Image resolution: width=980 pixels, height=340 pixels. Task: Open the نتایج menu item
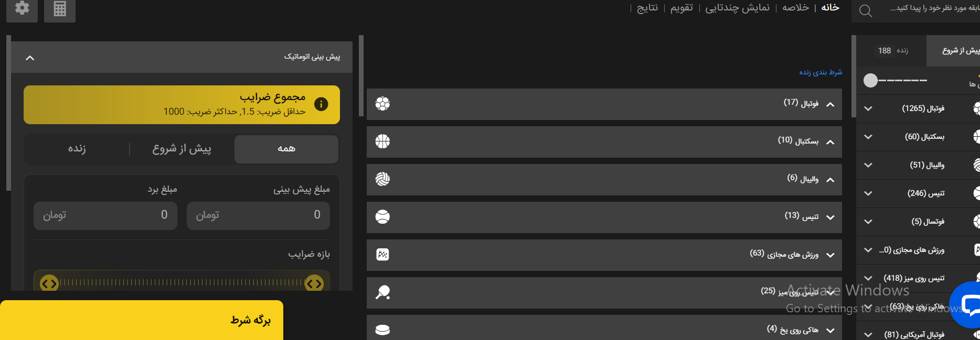pos(647,7)
